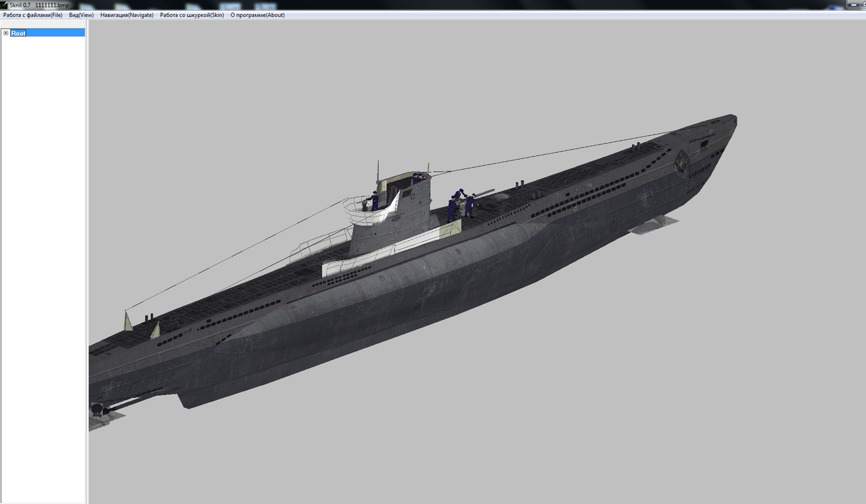Open the О программе(About) menu
Screen dimensions: 866x504
[257, 15]
